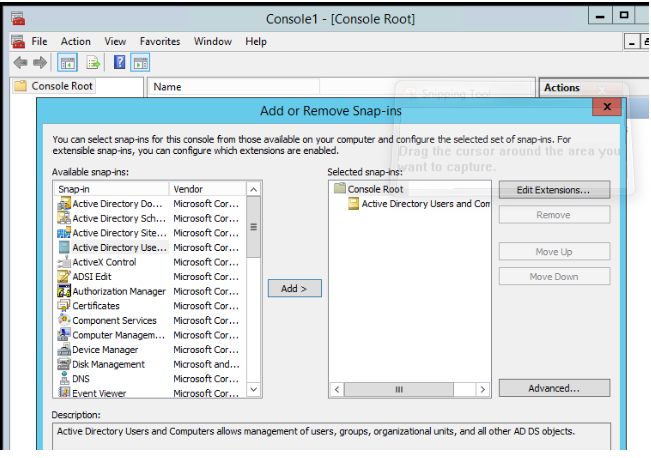Click the Vendor column header
Screen dimensions: 651x458
(208, 189)
